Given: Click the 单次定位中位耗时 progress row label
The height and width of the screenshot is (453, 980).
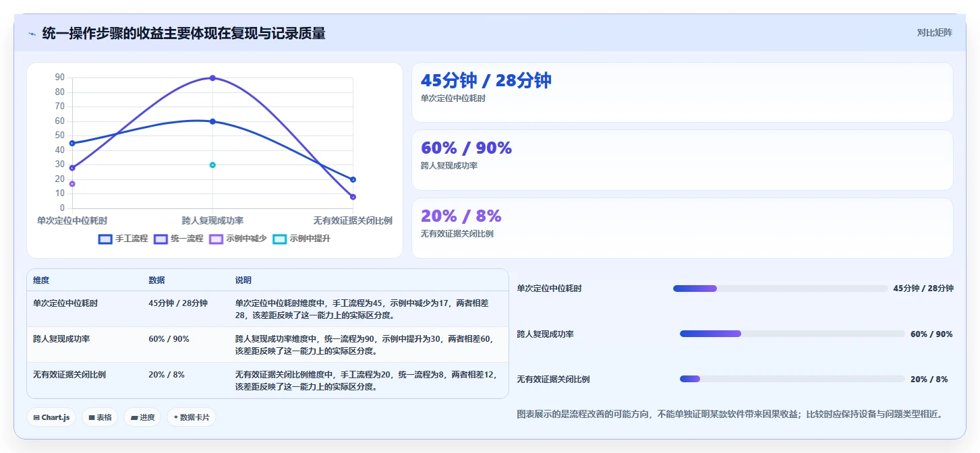Looking at the screenshot, I should pyautogui.click(x=550, y=289).
